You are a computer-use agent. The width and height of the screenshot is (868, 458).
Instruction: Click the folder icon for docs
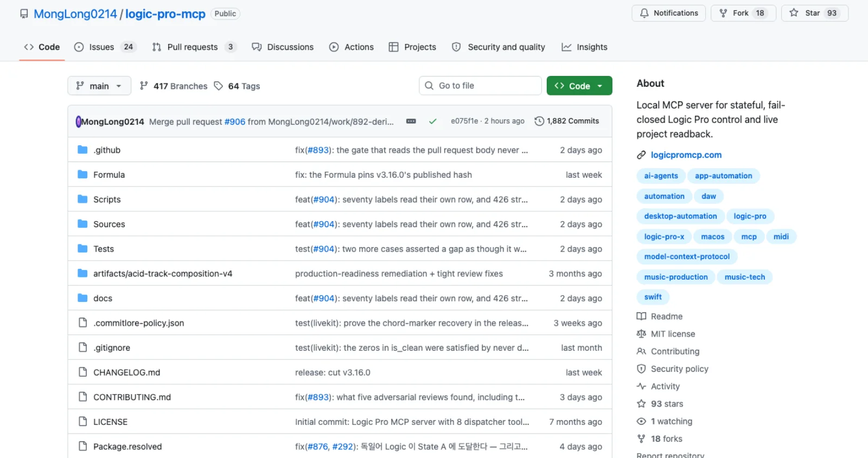pos(82,298)
